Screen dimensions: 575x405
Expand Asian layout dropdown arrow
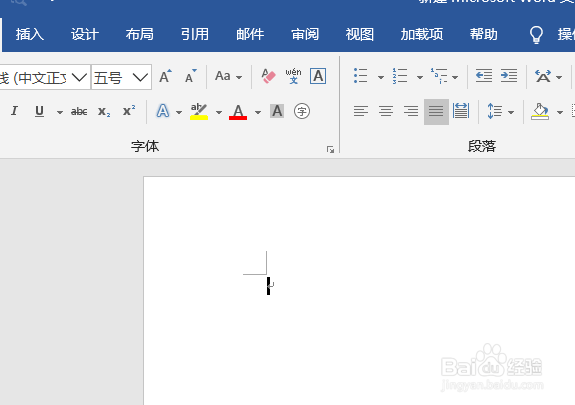click(559, 77)
